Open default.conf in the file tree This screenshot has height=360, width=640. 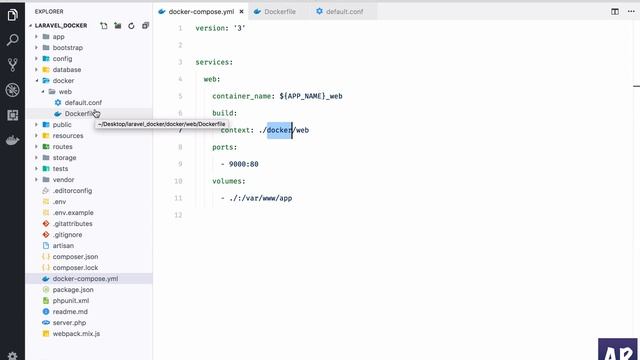point(83,102)
